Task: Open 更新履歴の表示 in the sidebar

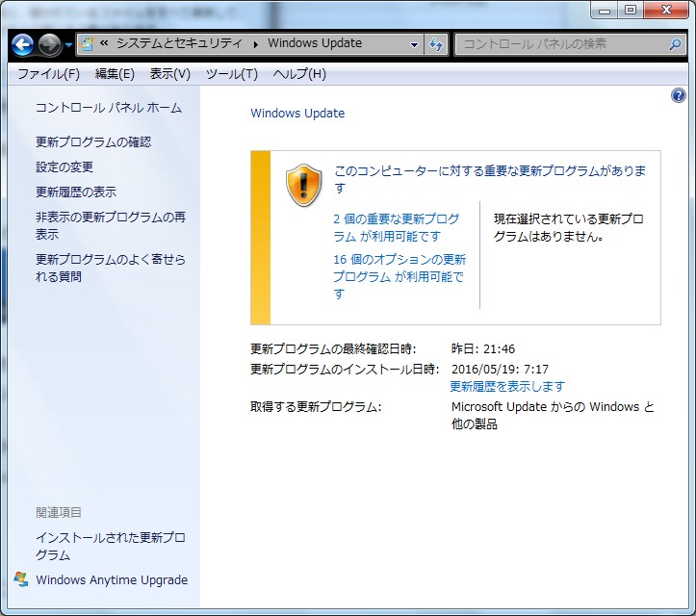Action: pos(76,192)
